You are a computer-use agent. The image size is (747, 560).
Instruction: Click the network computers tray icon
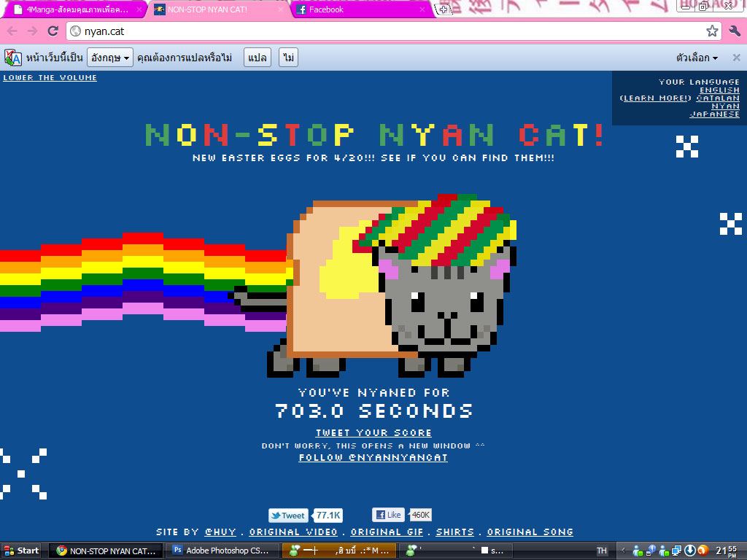tap(676, 551)
